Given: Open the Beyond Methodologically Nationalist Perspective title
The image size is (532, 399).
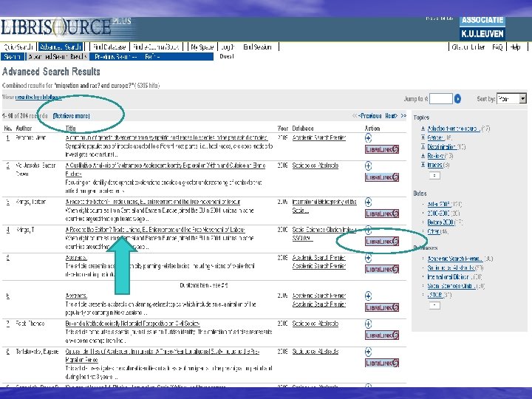Looking at the screenshot, I should (x=132, y=324).
